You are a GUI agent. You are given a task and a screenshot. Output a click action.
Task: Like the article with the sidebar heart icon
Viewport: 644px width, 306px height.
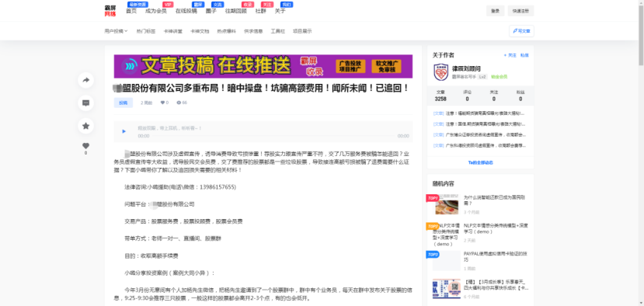click(85, 146)
